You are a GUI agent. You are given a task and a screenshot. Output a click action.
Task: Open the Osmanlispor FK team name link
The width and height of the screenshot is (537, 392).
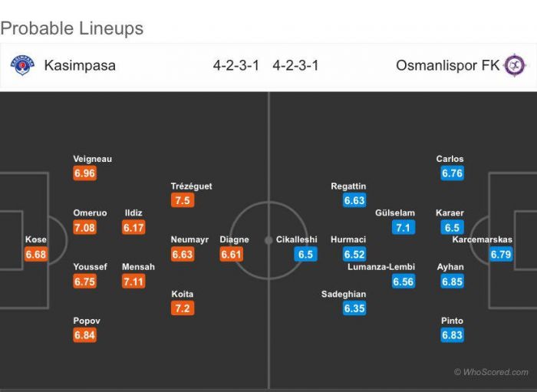pyautogui.click(x=447, y=65)
